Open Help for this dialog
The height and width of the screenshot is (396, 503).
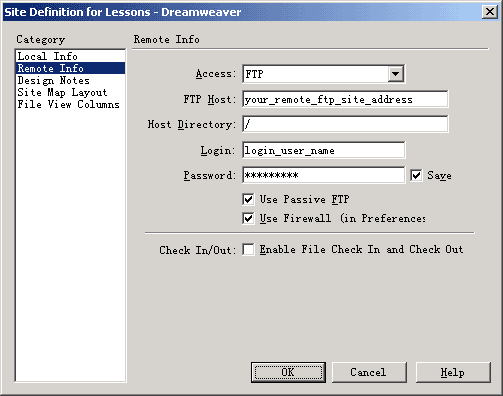pos(453,372)
